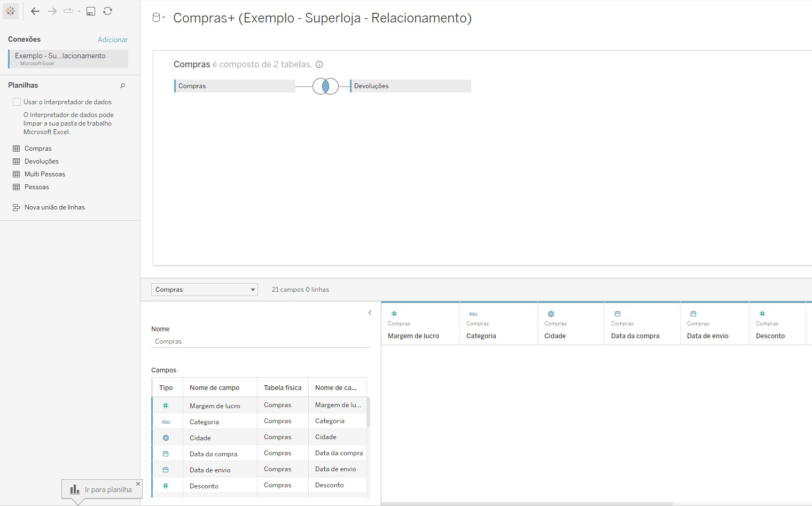Open the Compras table selector dropdown
Image resolution: width=812 pixels, height=506 pixels.
205,290
